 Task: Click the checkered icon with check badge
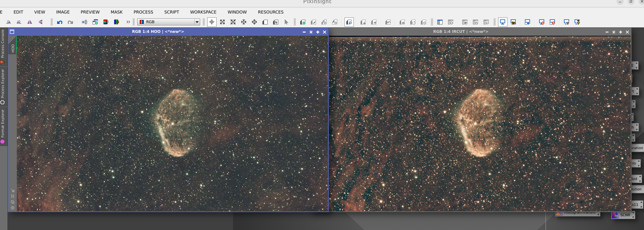(x=475, y=22)
